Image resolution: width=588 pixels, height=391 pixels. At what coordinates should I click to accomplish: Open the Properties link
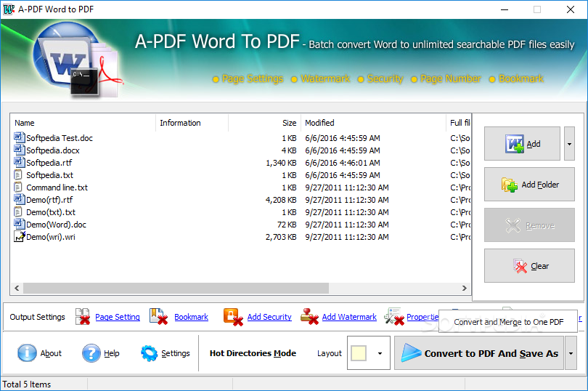(x=422, y=317)
